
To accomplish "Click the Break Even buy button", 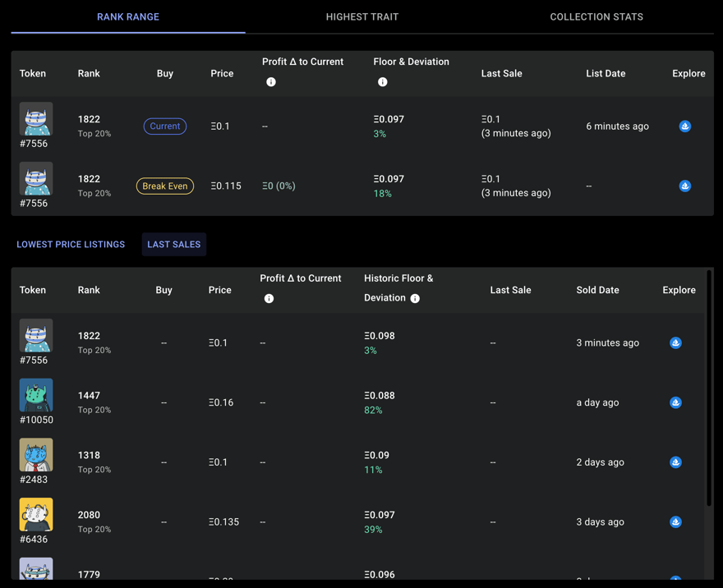I will pyautogui.click(x=165, y=186).
